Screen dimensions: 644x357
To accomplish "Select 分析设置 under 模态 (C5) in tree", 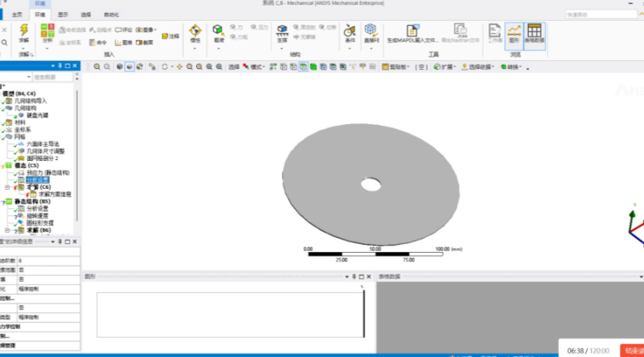I will (x=38, y=179).
